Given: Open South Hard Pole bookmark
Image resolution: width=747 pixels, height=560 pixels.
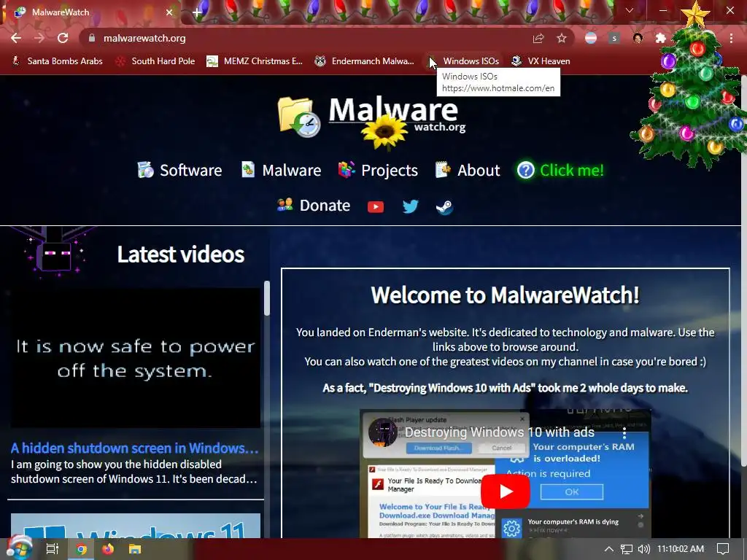Looking at the screenshot, I should (x=155, y=61).
